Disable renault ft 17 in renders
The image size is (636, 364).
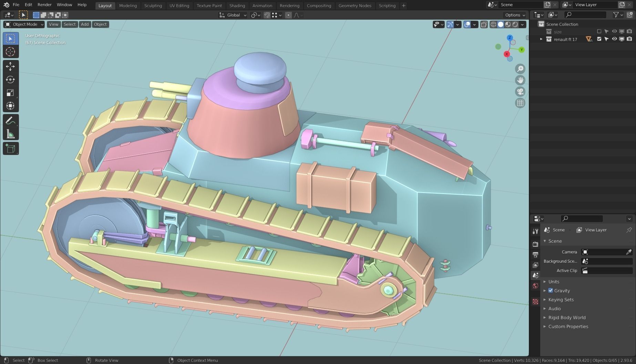click(629, 39)
